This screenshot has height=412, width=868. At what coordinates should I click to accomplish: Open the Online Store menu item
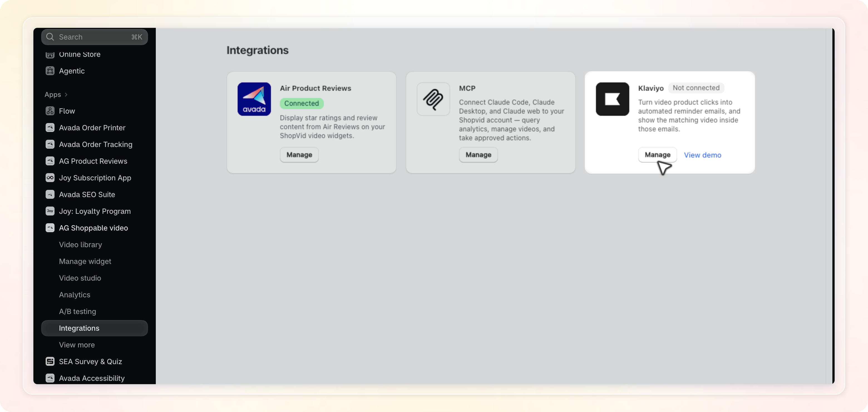coord(80,54)
